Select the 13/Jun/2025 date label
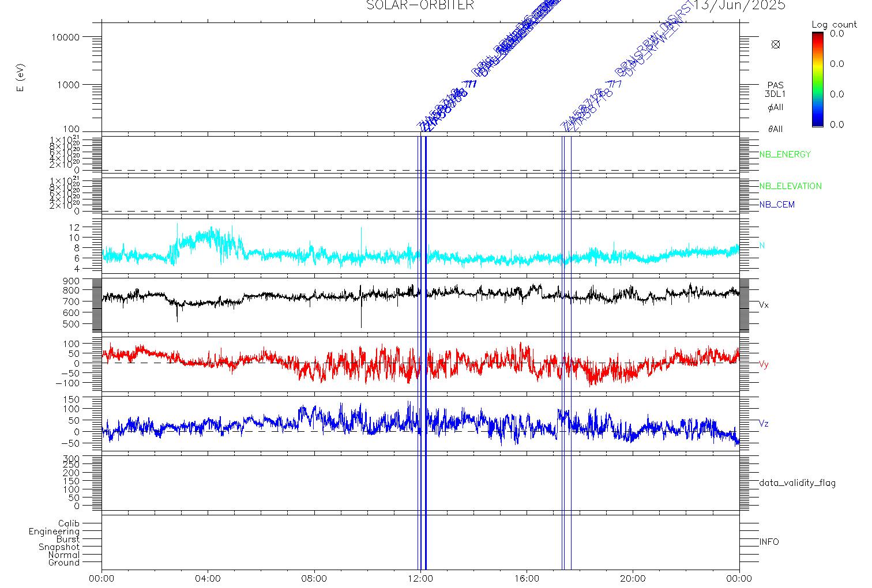 [x=739, y=5]
